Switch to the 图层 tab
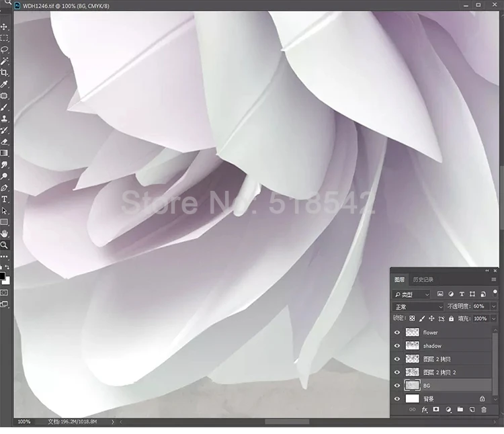This screenshot has height=434, width=504. coord(400,279)
